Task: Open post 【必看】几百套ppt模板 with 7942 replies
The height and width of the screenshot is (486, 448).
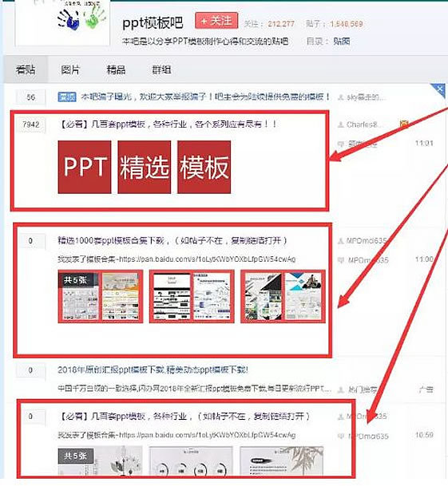Action: tap(168, 124)
